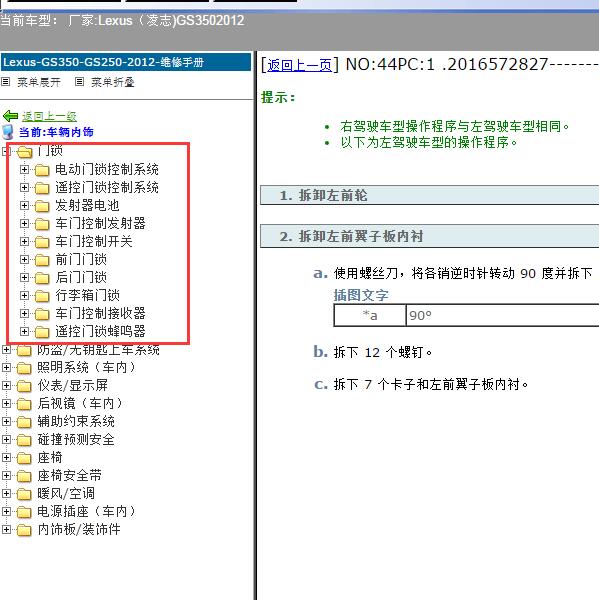
Task: Click folder icon of 座椅安全带
Action: click(24, 476)
